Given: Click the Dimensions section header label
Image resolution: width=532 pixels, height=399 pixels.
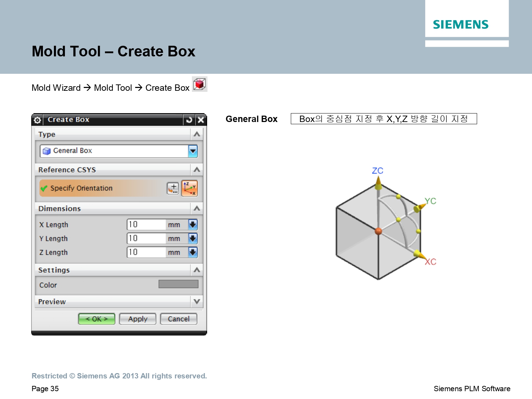Looking at the screenshot, I should pos(60,209).
